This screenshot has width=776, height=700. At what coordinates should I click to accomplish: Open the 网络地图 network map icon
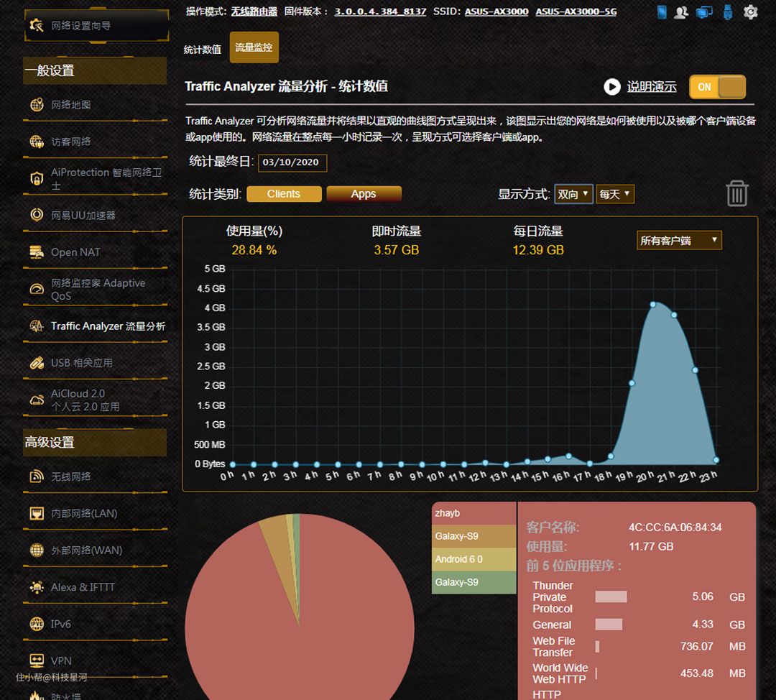tap(37, 105)
